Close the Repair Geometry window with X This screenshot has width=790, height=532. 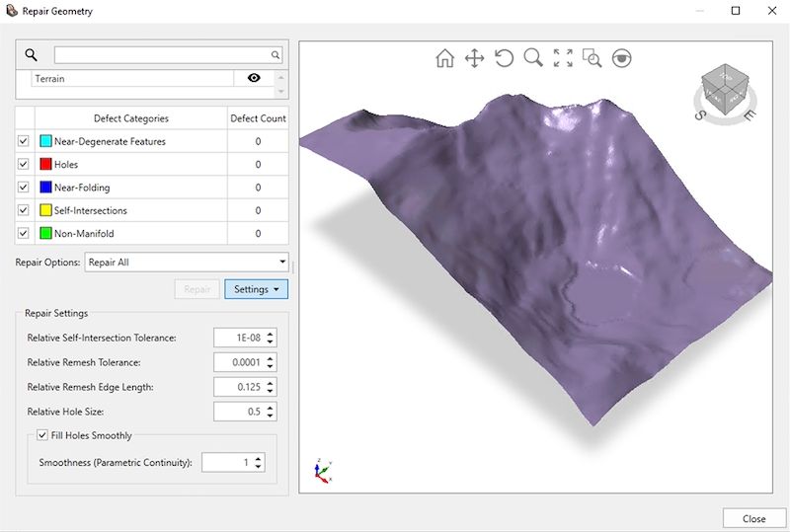tap(772, 11)
